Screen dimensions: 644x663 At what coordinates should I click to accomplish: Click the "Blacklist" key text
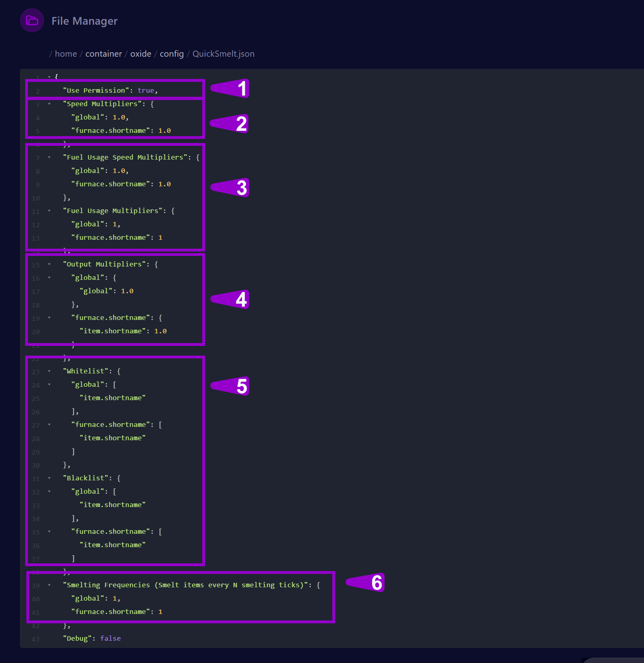click(x=86, y=478)
